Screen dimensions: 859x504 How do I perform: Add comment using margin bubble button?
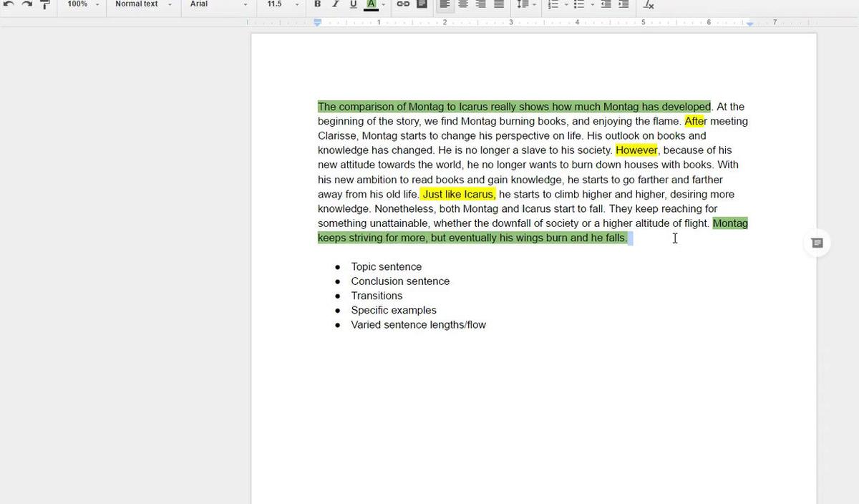coord(817,243)
